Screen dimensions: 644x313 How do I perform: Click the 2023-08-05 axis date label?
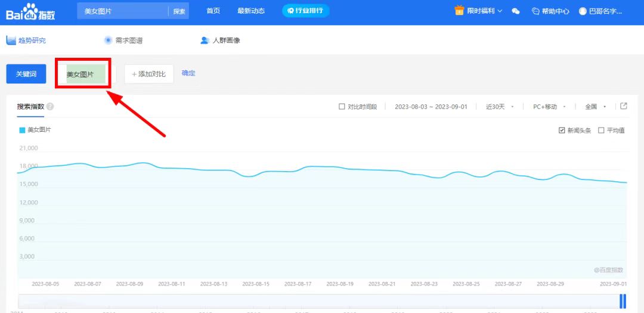[45, 284]
